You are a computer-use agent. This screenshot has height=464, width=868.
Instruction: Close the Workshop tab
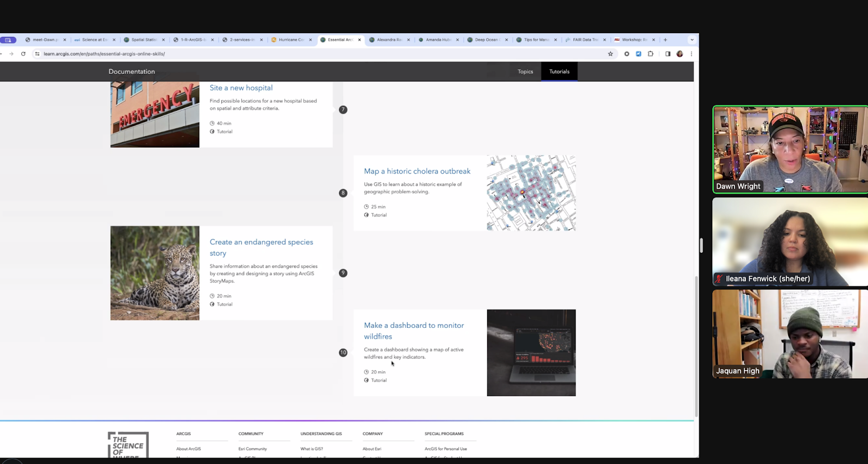click(x=653, y=40)
